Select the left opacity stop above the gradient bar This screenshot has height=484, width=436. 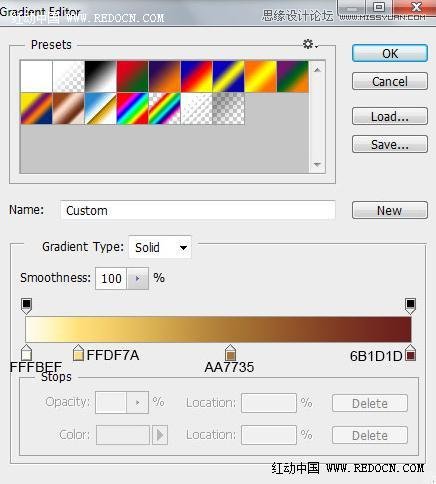pyautogui.click(x=26, y=306)
